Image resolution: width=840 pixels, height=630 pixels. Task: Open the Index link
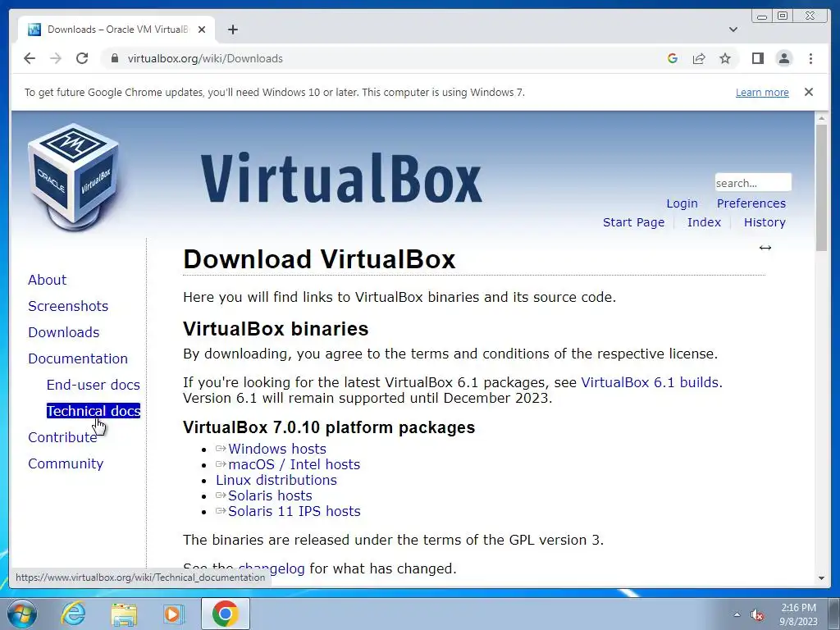(704, 222)
